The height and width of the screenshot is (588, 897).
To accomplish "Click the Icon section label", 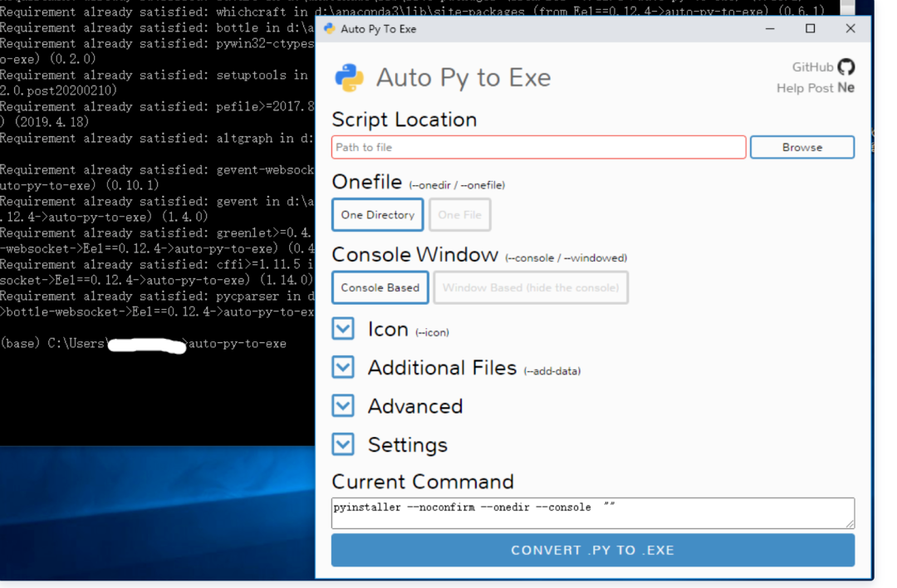I will click(x=388, y=330).
